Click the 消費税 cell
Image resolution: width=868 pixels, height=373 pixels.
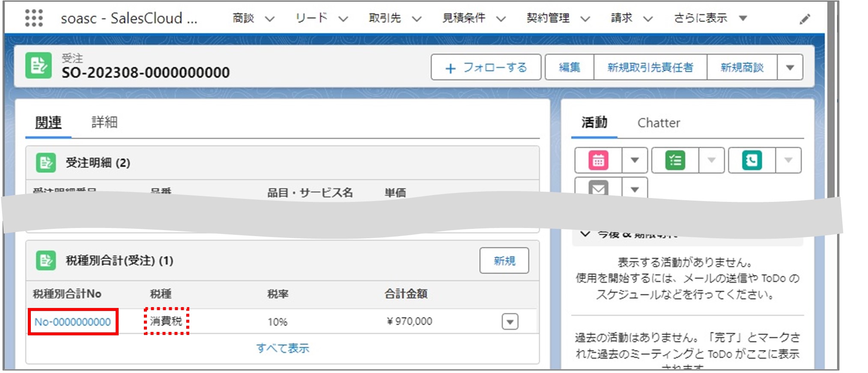[166, 321]
